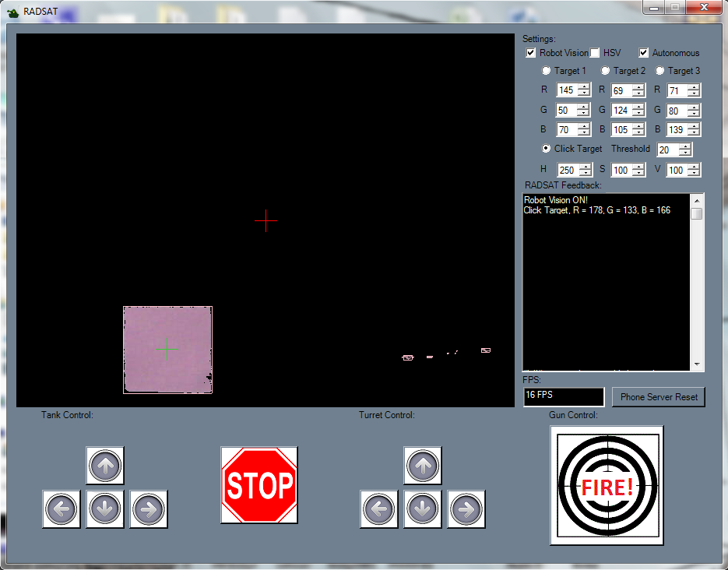Click the RADSAT Feedback scrollbar thumb
The width and height of the screenshot is (728, 570).
point(697,214)
